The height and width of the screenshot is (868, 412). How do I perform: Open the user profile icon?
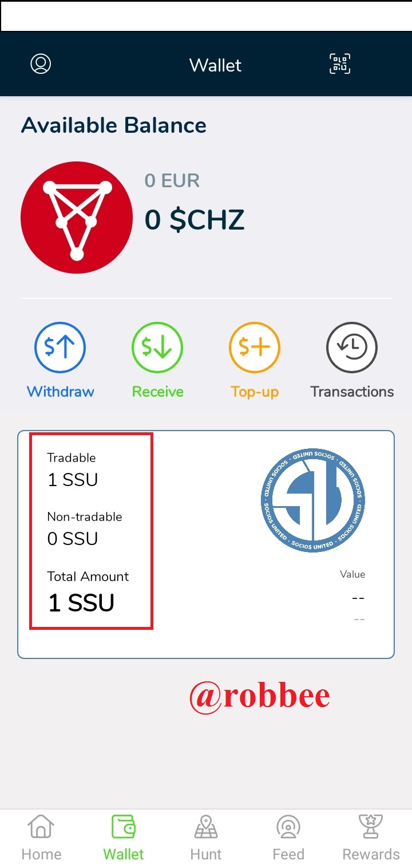click(41, 64)
